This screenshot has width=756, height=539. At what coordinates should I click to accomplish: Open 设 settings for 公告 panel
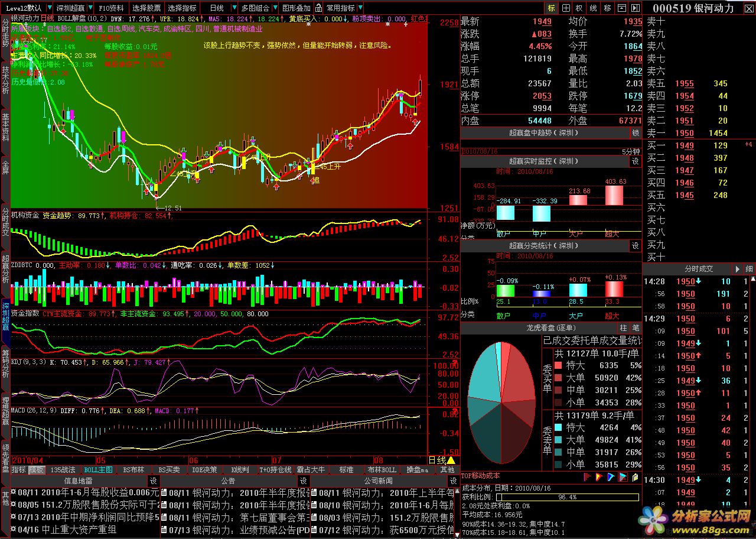(304, 481)
